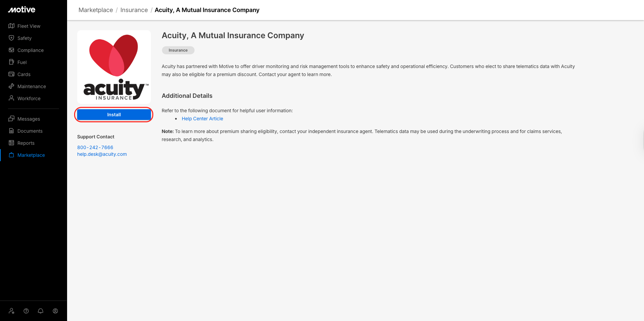Click the user profile icon

click(x=55, y=311)
